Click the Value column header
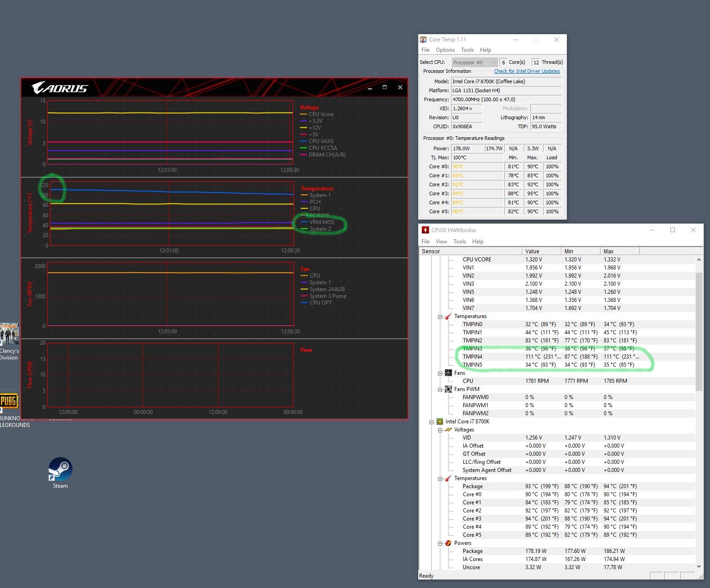This screenshot has height=588, width=710. point(542,251)
